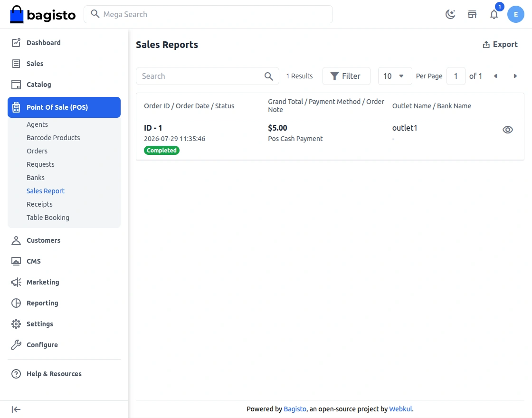Select Sales Report submenu
The width and height of the screenshot is (532, 418).
[46, 191]
